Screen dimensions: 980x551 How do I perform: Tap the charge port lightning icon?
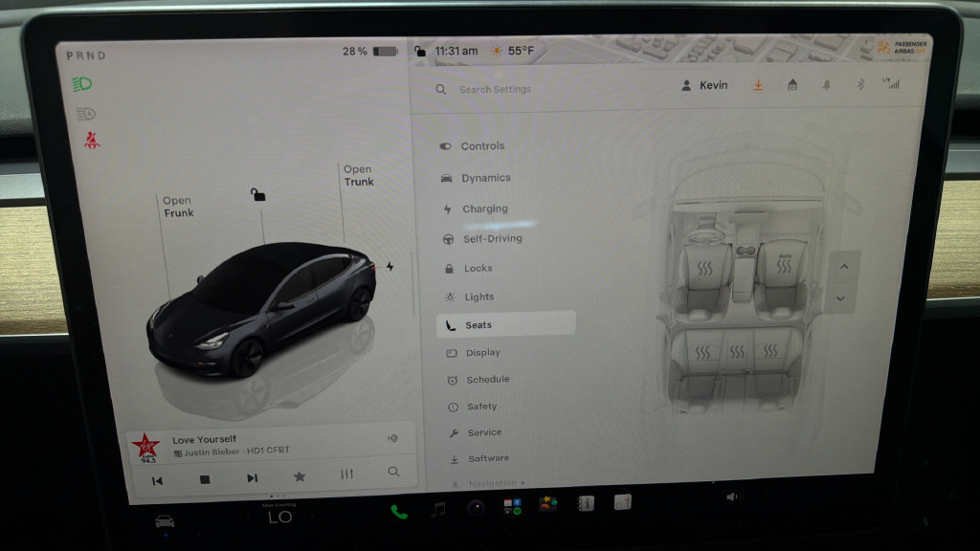click(x=390, y=267)
